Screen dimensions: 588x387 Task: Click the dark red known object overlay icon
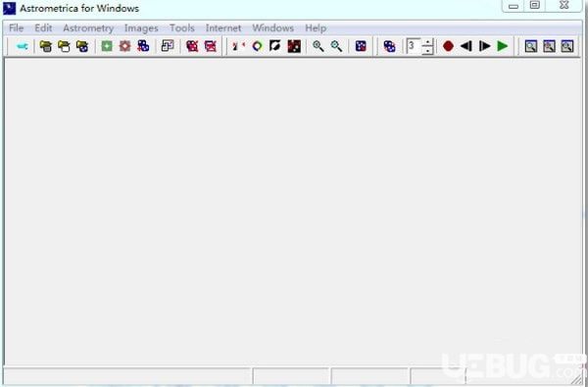(294, 46)
